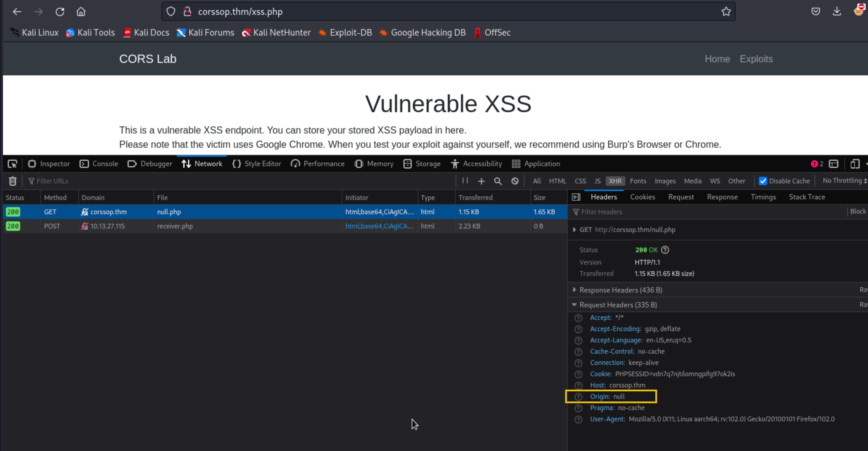Open the Exploits link in navbar
The image size is (868, 451).
point(756,59)
